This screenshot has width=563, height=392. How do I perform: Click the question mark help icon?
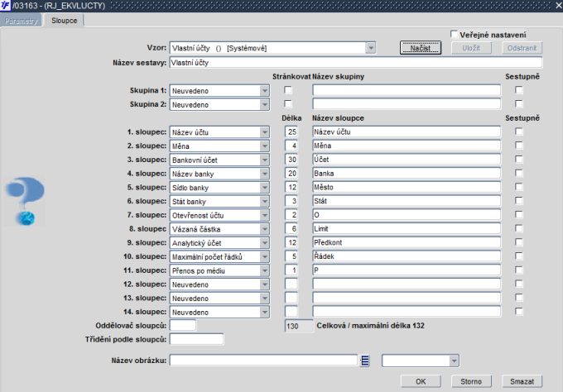(x=24, y=201)
